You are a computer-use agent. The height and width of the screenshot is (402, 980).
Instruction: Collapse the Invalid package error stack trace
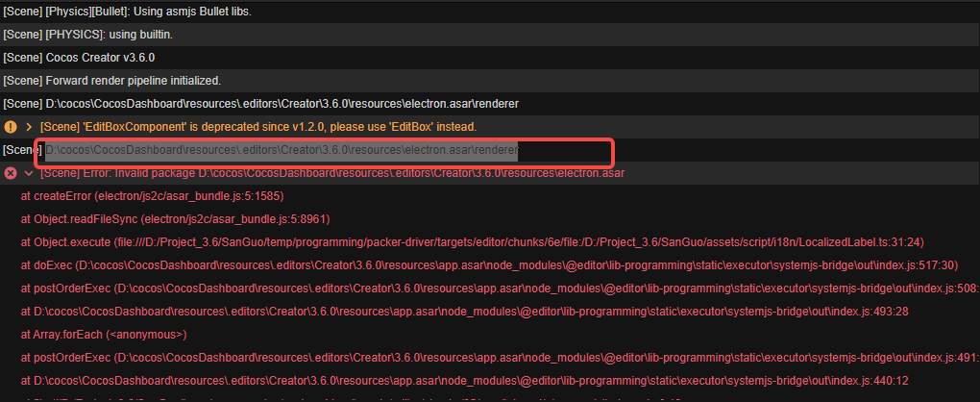pos(29,173)
